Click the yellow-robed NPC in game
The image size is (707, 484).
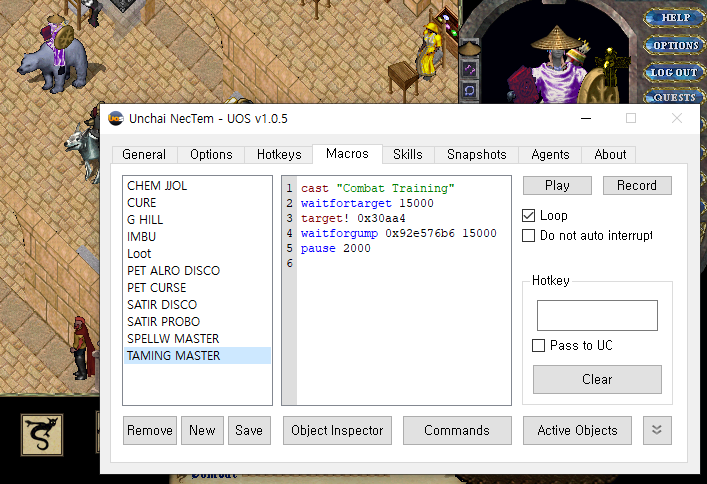pyautogui.click(x=429, y=49)
